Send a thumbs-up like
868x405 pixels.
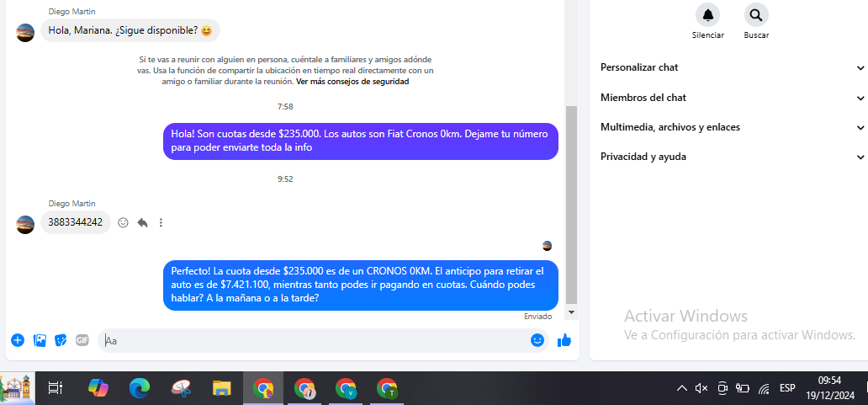click(564, 340)
